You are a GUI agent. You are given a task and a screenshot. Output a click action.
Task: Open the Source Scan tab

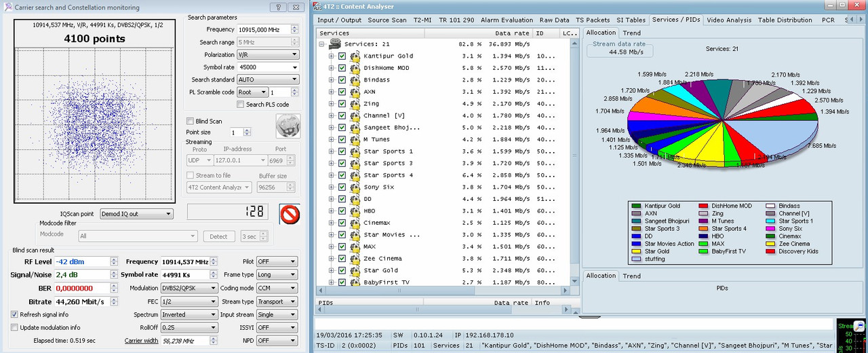click(387, 20)
